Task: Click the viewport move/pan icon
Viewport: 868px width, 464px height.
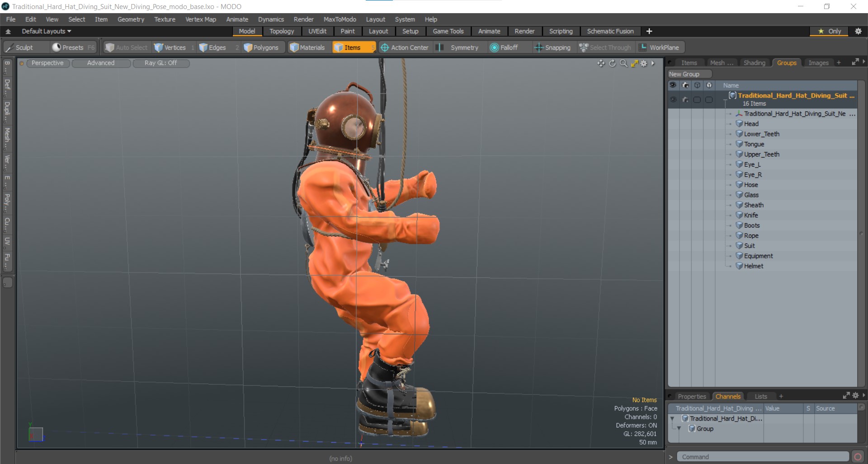Action: coord(601,63)
